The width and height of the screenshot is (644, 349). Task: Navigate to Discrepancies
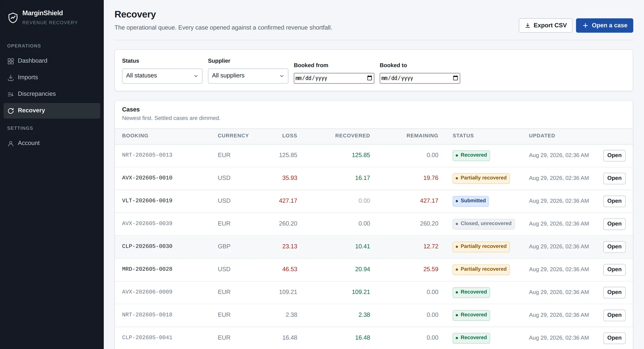click(52, 94)
